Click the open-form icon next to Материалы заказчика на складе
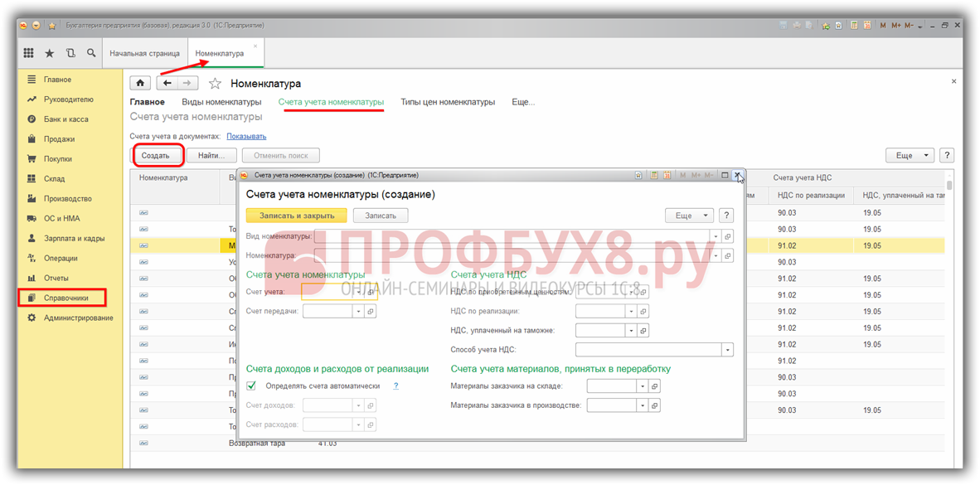Viewport: 980px width, 485px height. click(654, 386)
